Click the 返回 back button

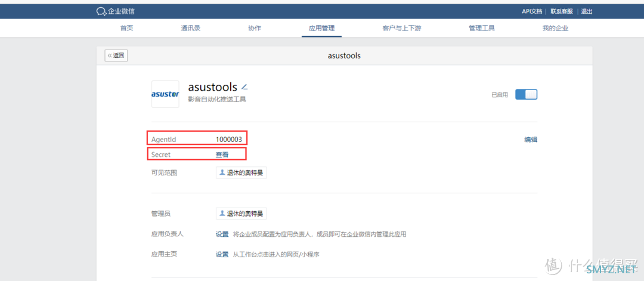pos(116,55)
